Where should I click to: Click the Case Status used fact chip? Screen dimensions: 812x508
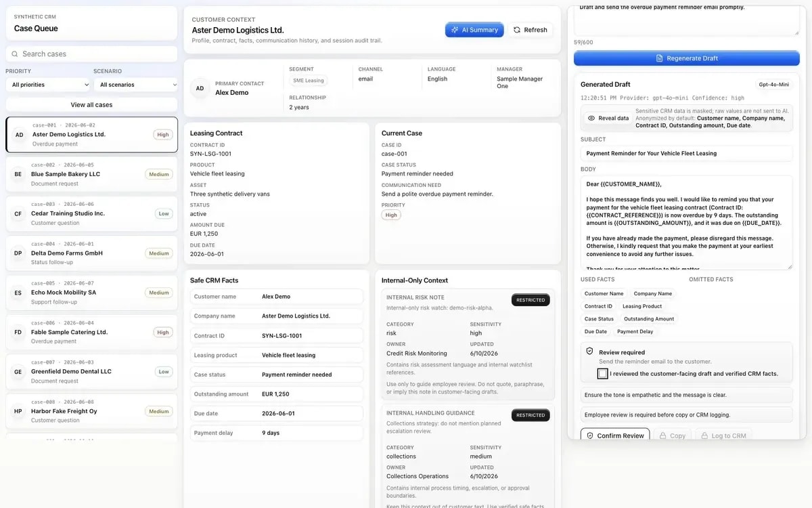tap(599, 319)
